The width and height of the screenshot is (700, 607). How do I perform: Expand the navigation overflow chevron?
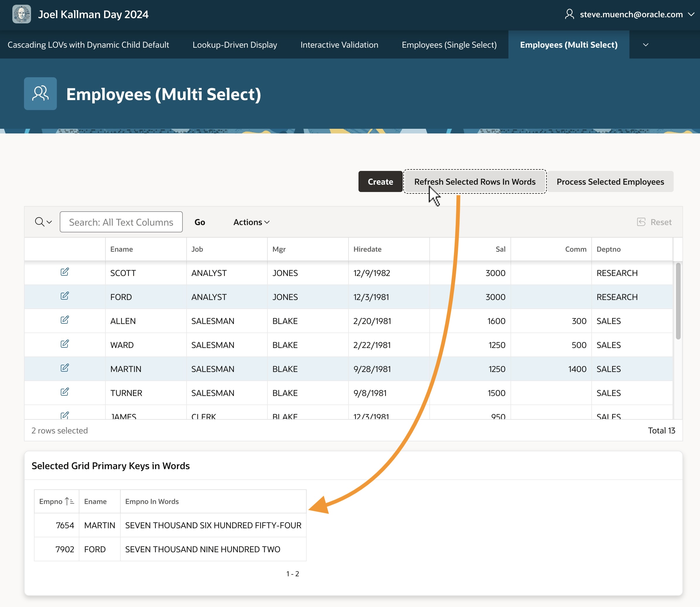(646, 45)
